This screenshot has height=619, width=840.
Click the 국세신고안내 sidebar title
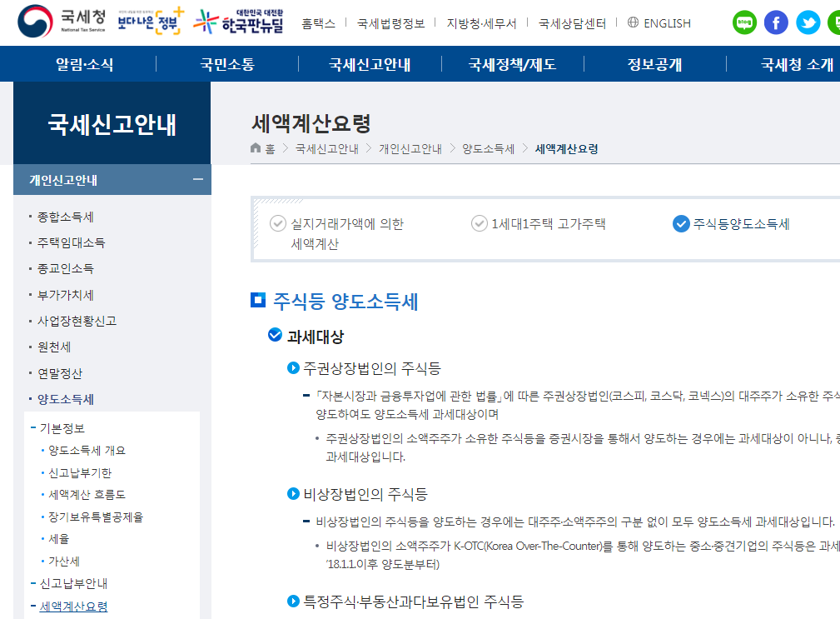pyautogui.click(x=112, y=124)
